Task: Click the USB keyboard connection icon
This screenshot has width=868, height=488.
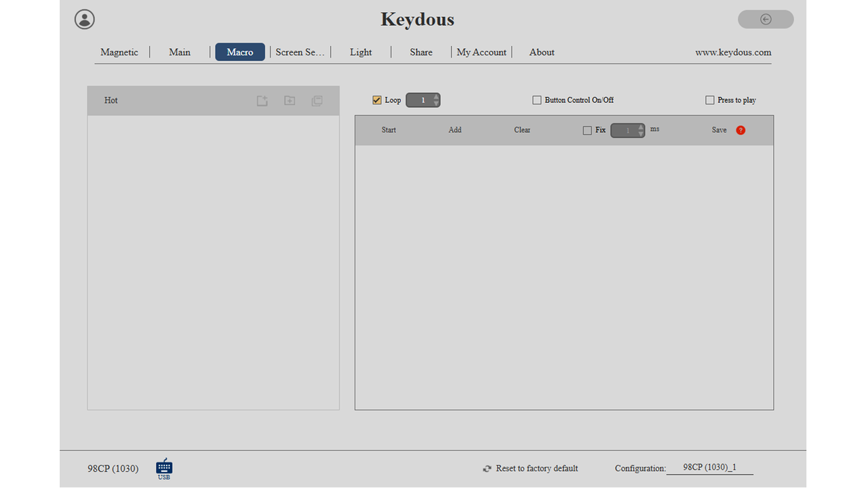Action: coord(164,468)
